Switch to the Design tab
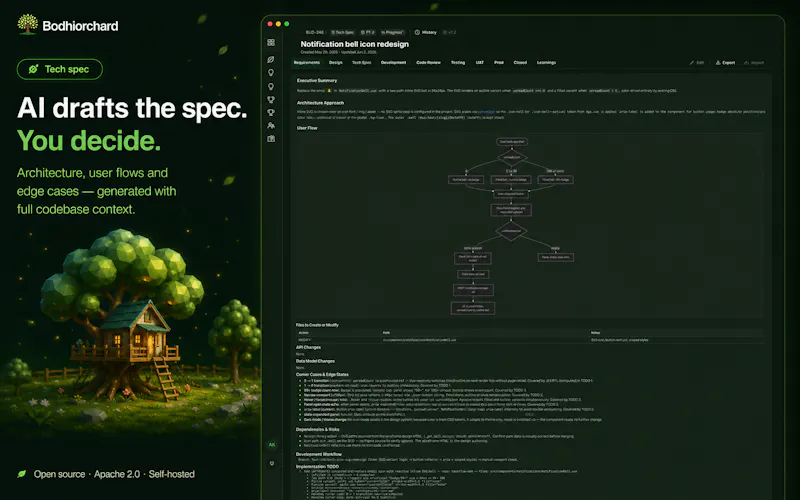This screenshot has height=500, width=800. tap(336, 63)
